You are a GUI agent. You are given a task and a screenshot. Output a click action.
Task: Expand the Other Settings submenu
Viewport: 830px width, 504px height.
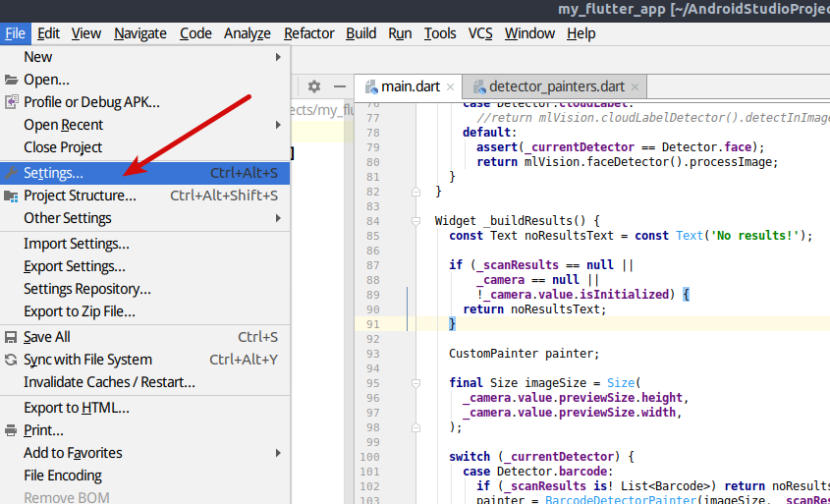145,219
